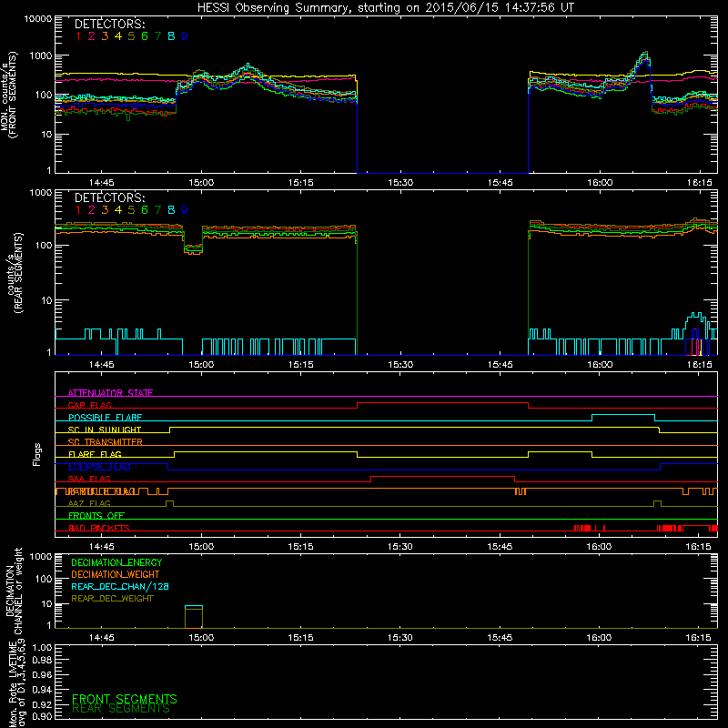The height and width of the screenshot is (728, 728).
Task: Click the 1.00 tick on livetime axis
Action: [x=42, y=647]
